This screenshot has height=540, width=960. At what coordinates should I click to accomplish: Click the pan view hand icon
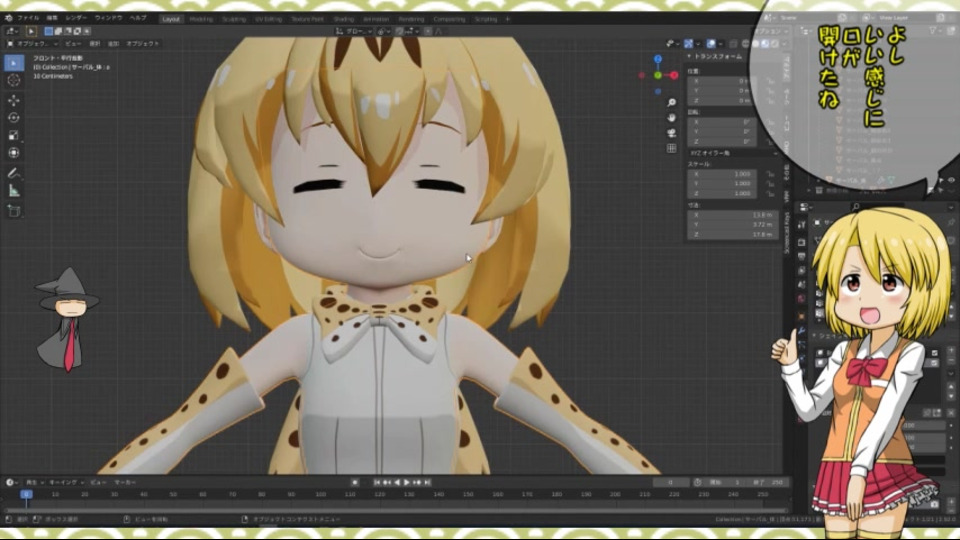pyautogui.click(x=672, y=118)
